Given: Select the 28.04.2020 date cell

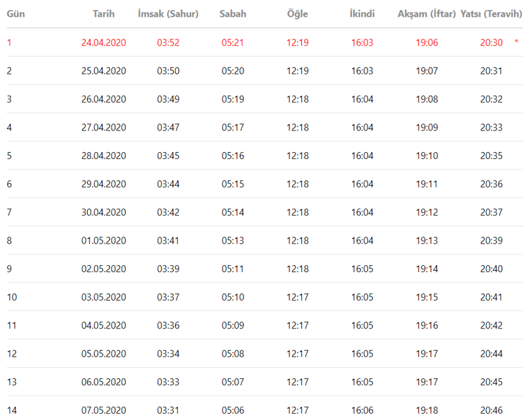Looking at the screenshot, I should (x=103, y=156).
